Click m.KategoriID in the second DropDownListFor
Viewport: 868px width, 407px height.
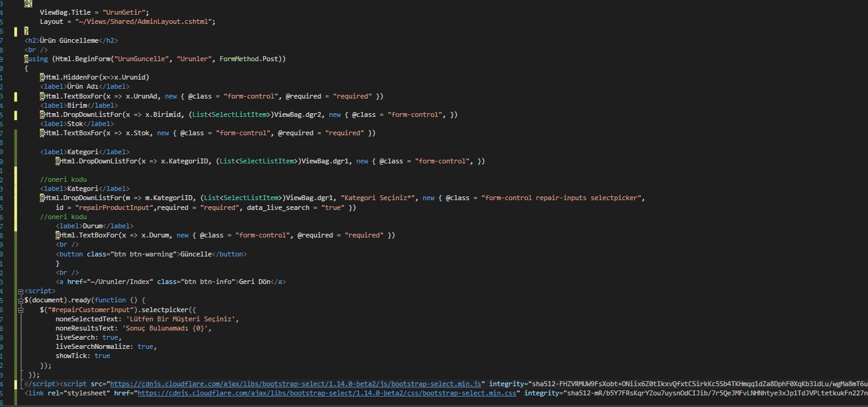click(170, 198)
